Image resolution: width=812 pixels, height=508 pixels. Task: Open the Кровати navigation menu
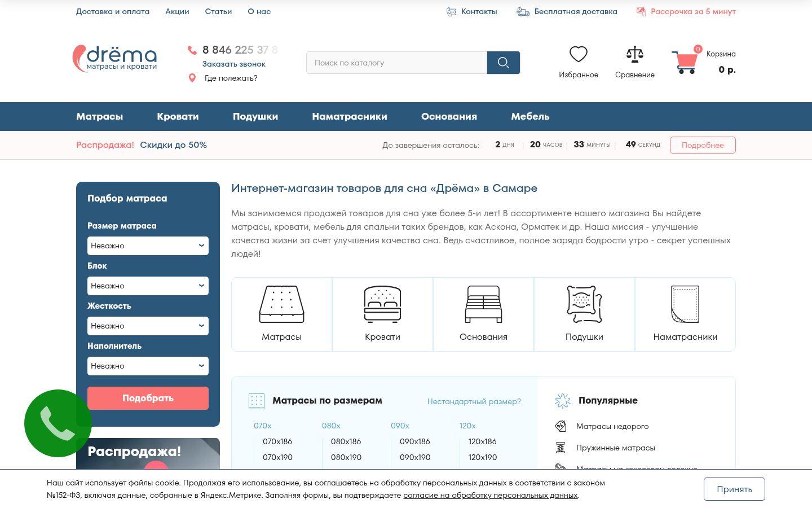pos(178,116)
